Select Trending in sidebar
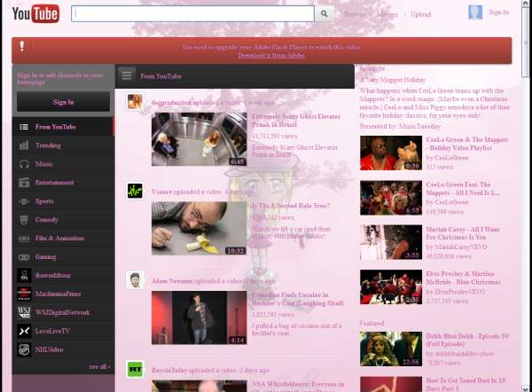Image resolution: width=532 pixels, height=392 pixels. tap(63, 145)
